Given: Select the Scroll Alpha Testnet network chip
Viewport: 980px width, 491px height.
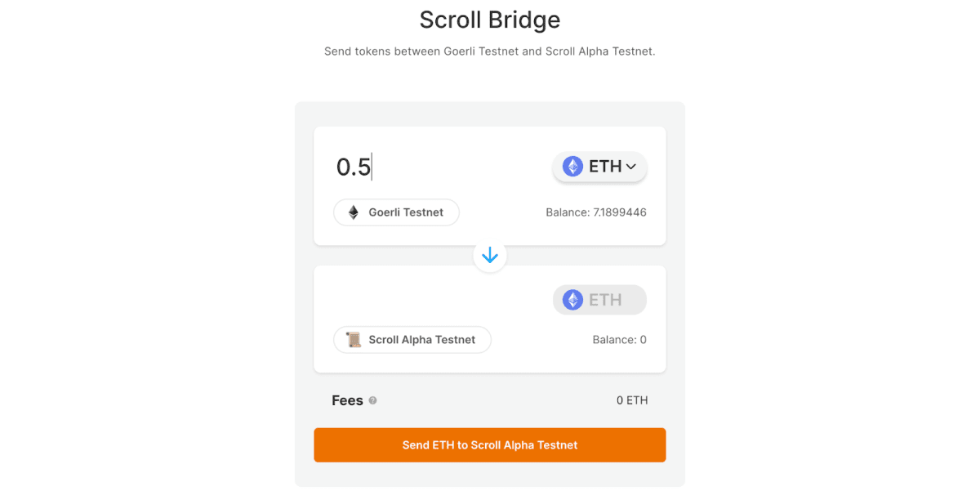Looking at the screenshot, I should 412,340.
